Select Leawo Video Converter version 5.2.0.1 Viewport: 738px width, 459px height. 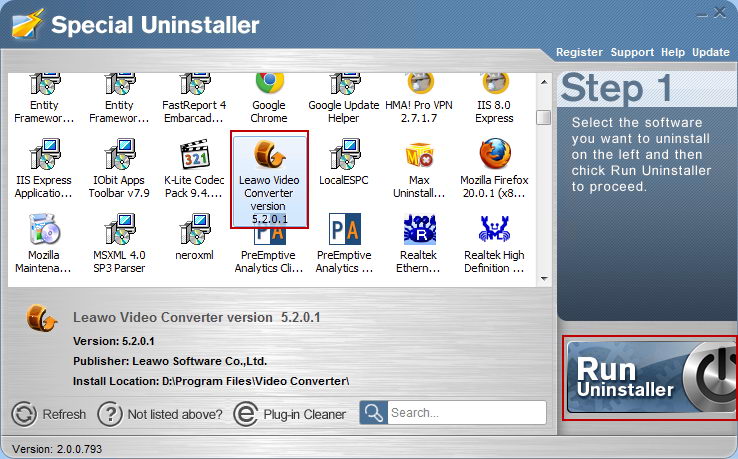[269, 180]
